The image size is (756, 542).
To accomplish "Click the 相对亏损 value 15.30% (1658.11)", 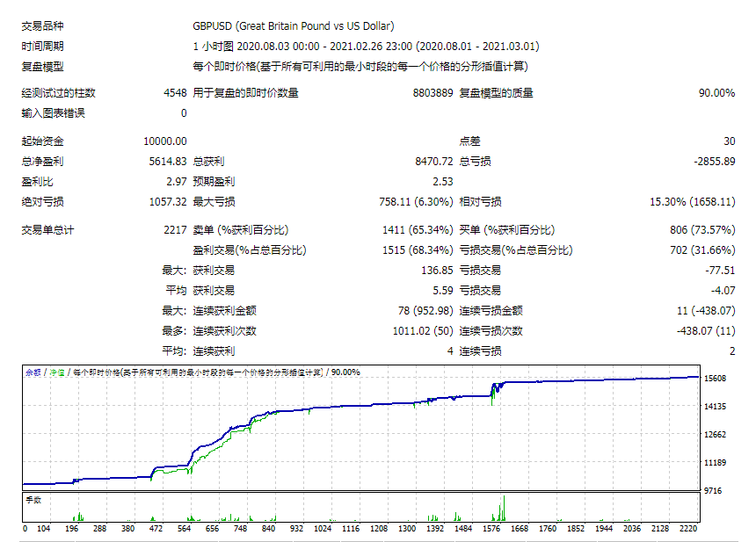I will 693,202.
